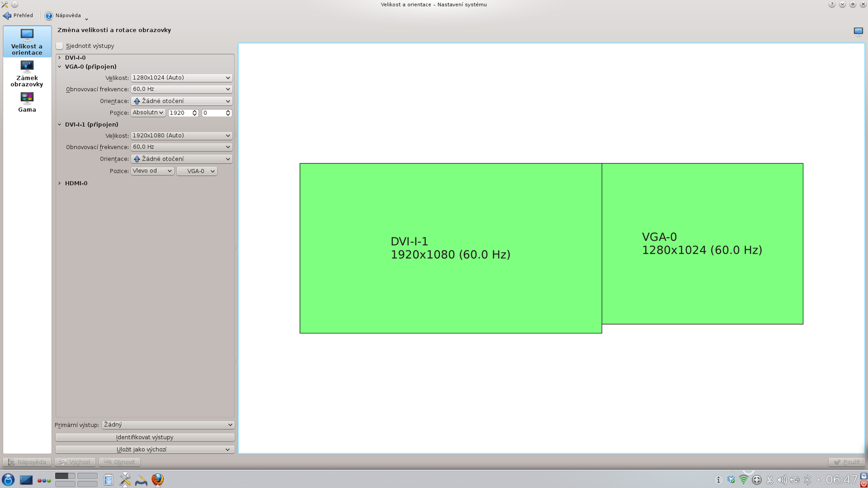Viewport: 868px width, 488px height.
Task: Open the Gama settings module
Action: click(x=27, y=102)
